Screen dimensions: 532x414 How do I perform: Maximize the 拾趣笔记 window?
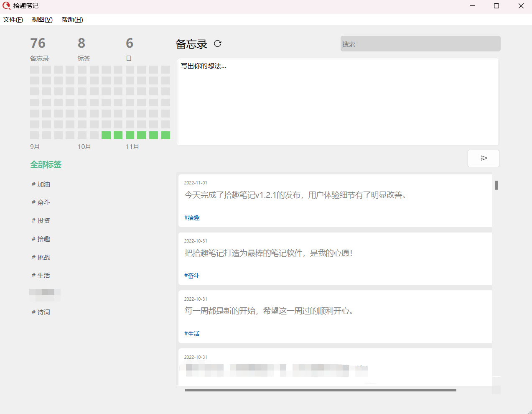coord(496,6)
